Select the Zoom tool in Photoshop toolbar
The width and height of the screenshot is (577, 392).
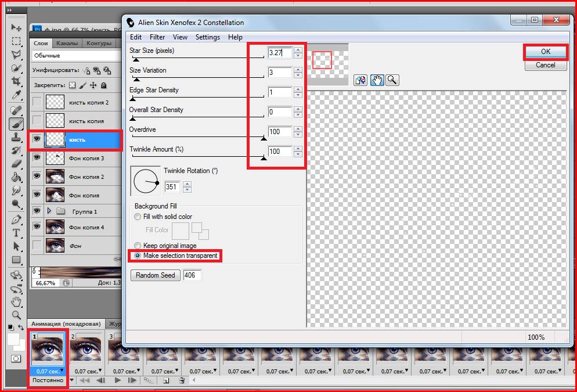tap(16, 315)
